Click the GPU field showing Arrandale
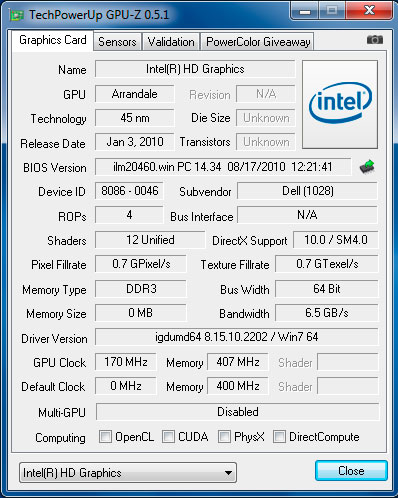This screenshot has height=498, width=398. click(x=135, y=94)
